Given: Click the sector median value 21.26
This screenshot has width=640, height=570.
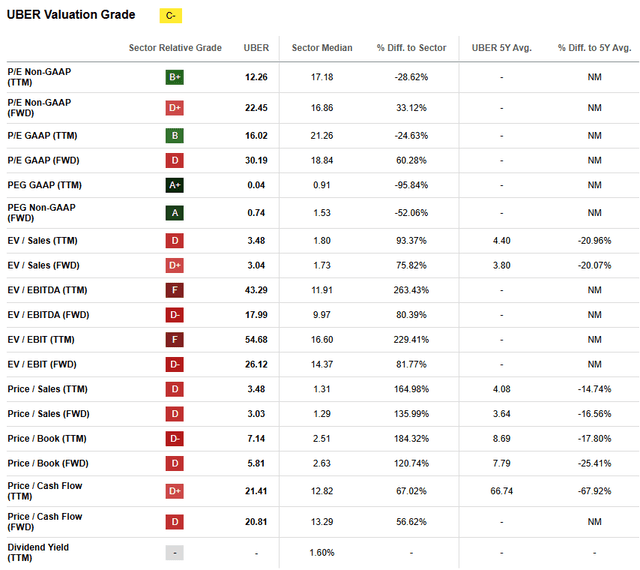Looking at the screenshot, I should pyautogui.click(x=322, y=136).
